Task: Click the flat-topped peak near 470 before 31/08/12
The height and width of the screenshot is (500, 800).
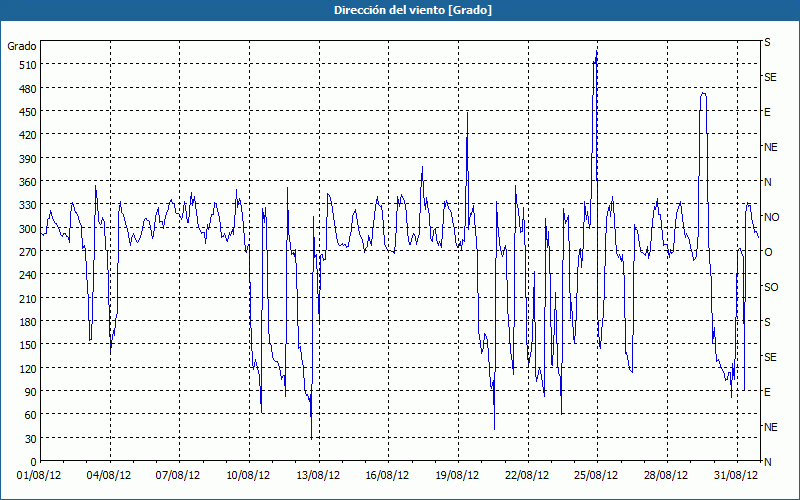Action: coord(703,93)
